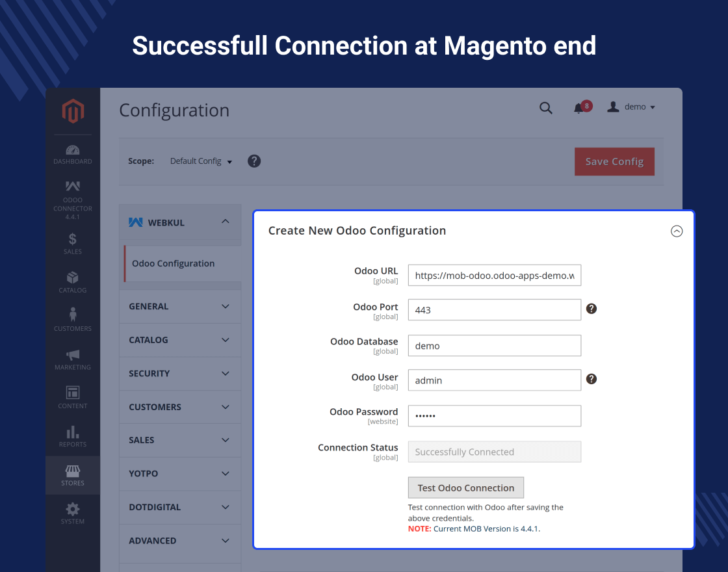Expand the Sales config section
The width and height of the screenshot is (728, 572).
(180, 440)
